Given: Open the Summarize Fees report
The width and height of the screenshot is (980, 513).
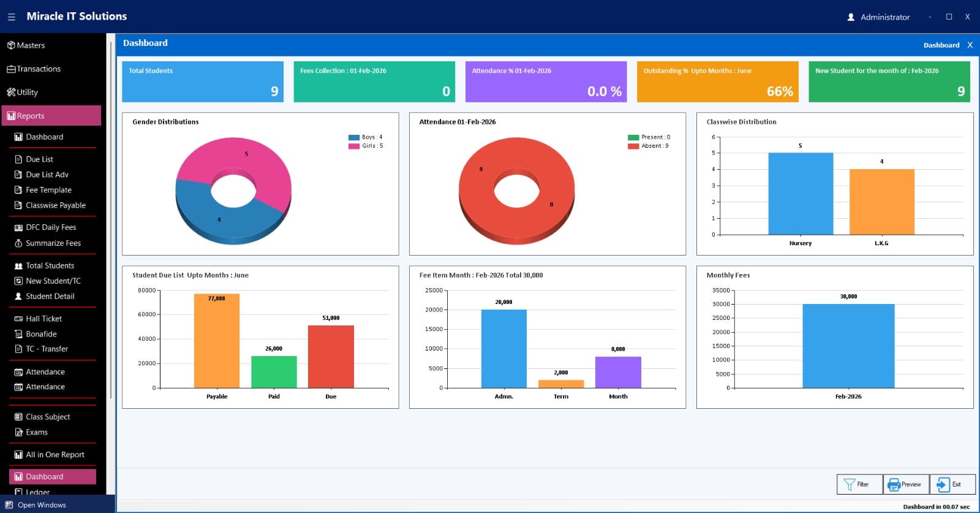Looking at the screenshot, I should click(53, 243).
